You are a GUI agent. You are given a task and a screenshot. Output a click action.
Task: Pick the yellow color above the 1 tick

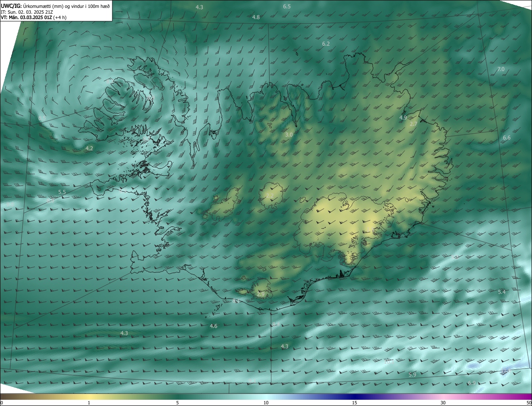pos(89,396)
